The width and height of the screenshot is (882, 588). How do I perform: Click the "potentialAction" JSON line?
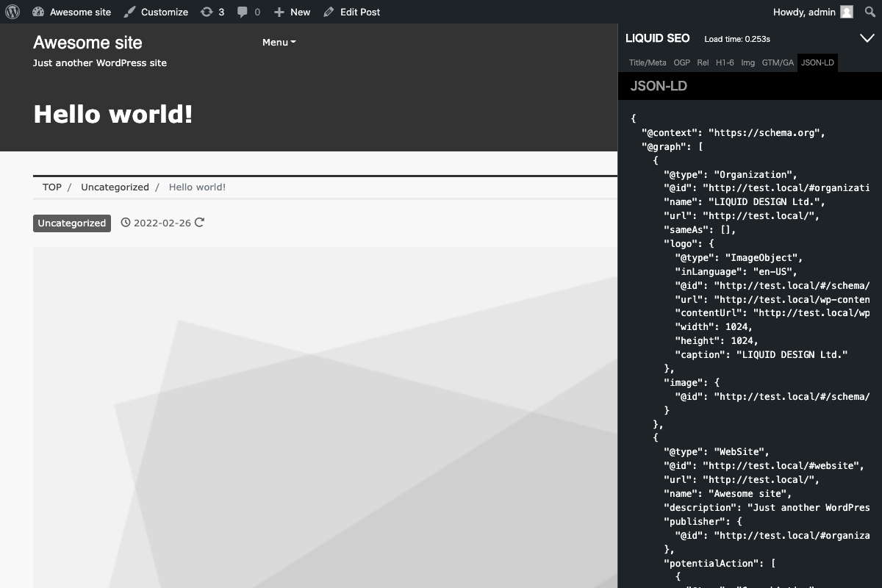pos(720,564)
